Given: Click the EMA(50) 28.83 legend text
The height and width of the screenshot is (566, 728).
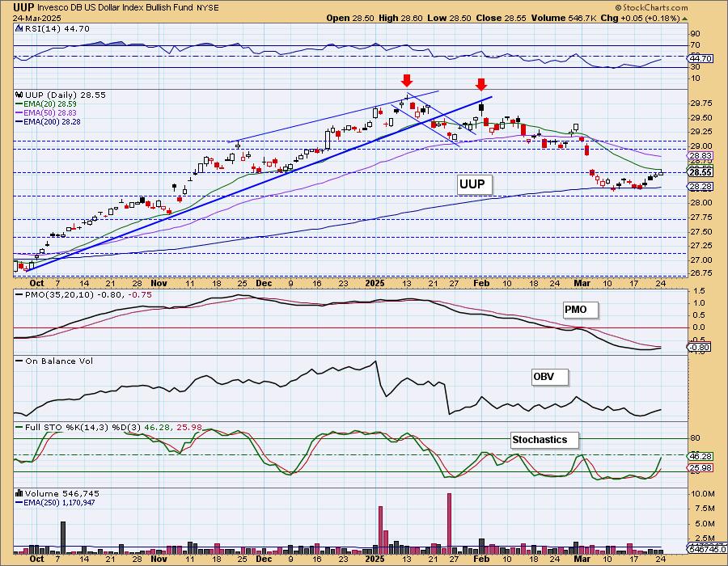Looking at the screenshot, I should (x=50, y=112).
